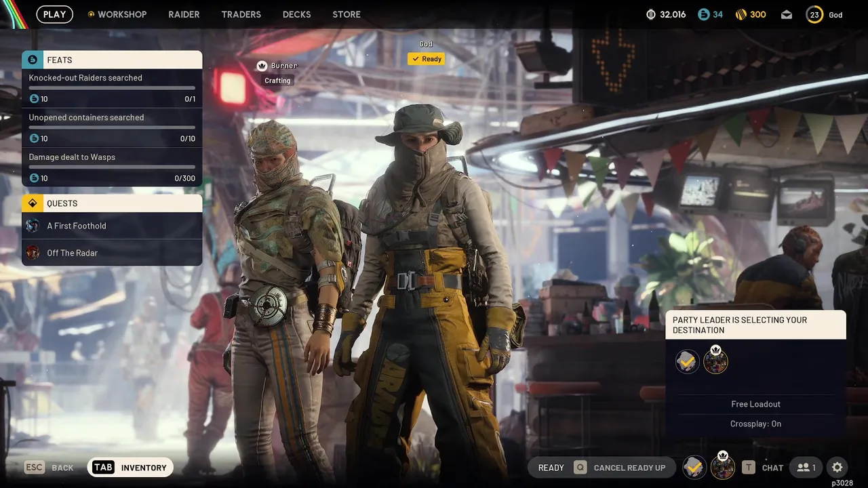Open the social friends list button
This screenshot has width=868, height=488.
tap(807, 467)
